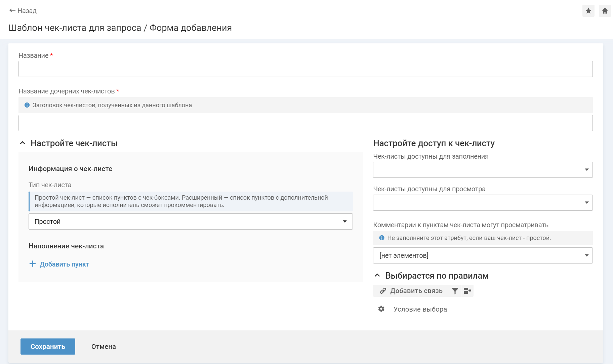
Task: Click the favorites star icon
Action: pos(588,11)
